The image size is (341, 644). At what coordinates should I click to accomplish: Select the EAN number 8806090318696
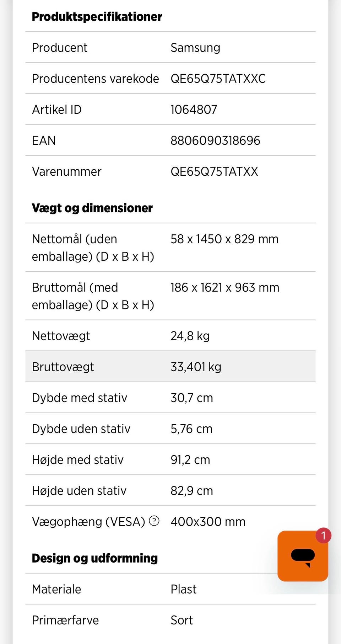click(x=215, y=140)
